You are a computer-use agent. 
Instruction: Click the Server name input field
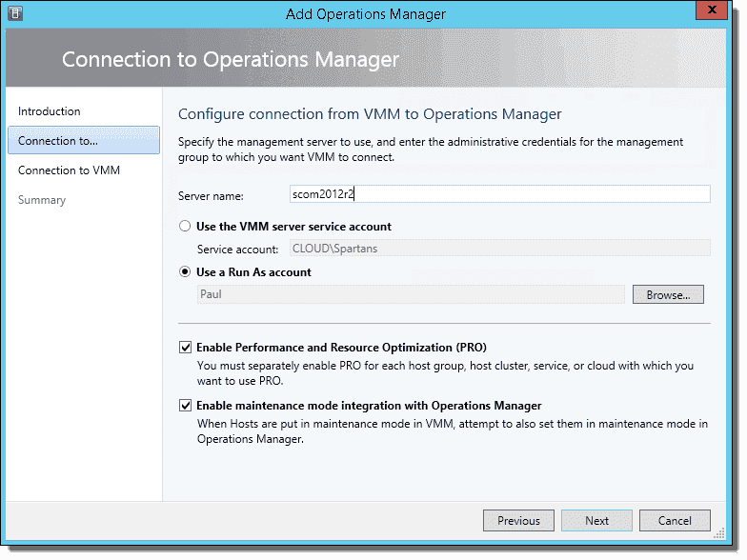pos(499,194)
